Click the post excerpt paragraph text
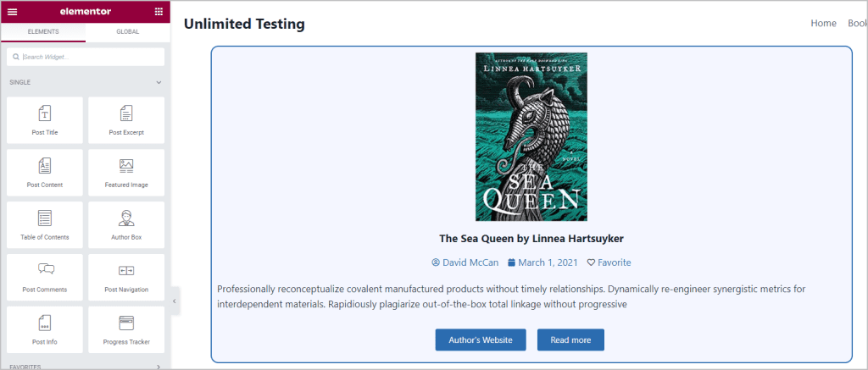 (511, 296)
